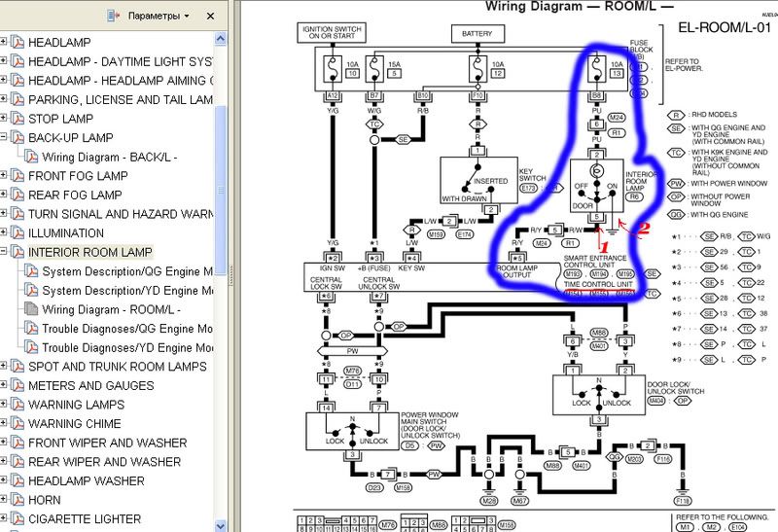Expand the FRONT FOG LAMP tree node

tap(3, 176)
